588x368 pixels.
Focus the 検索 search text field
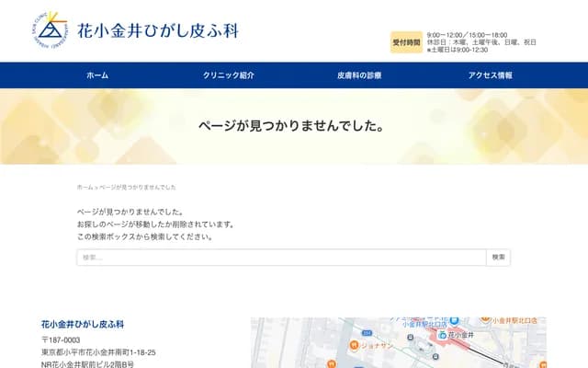[x=281, y=258]
